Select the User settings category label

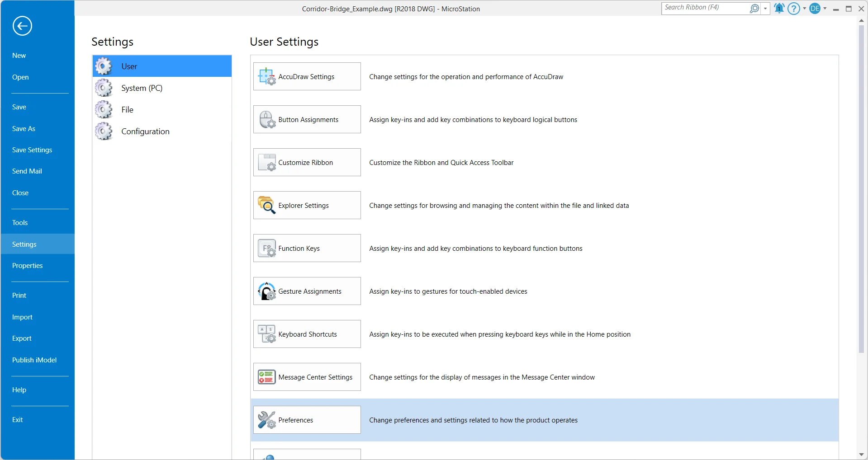pyautogui.click(x=129, y=66)
